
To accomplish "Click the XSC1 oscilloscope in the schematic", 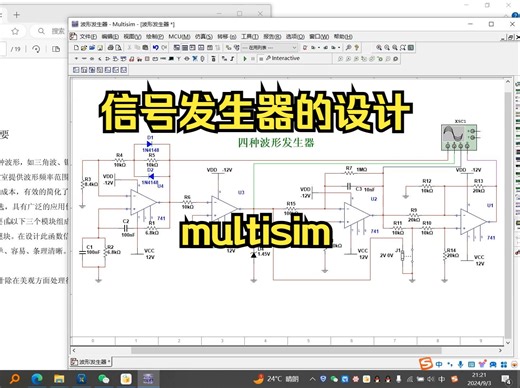I will click(459, 137).
